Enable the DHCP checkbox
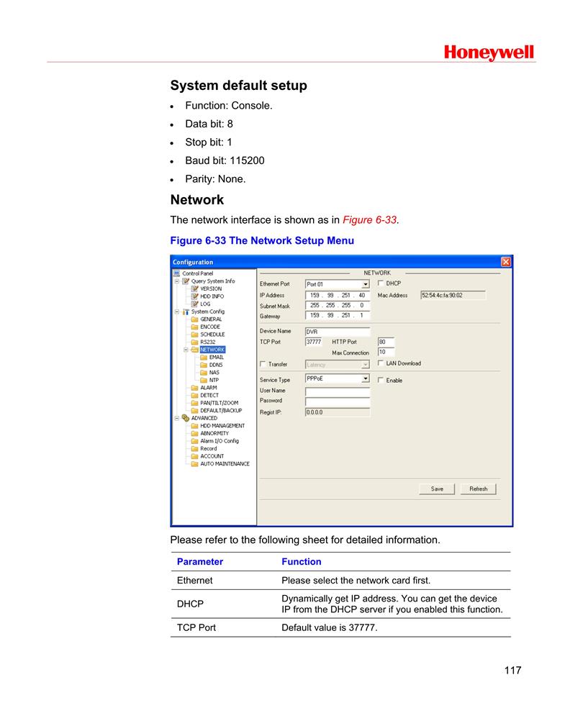This screenshot has width=588, height=713. click(381, 283)
